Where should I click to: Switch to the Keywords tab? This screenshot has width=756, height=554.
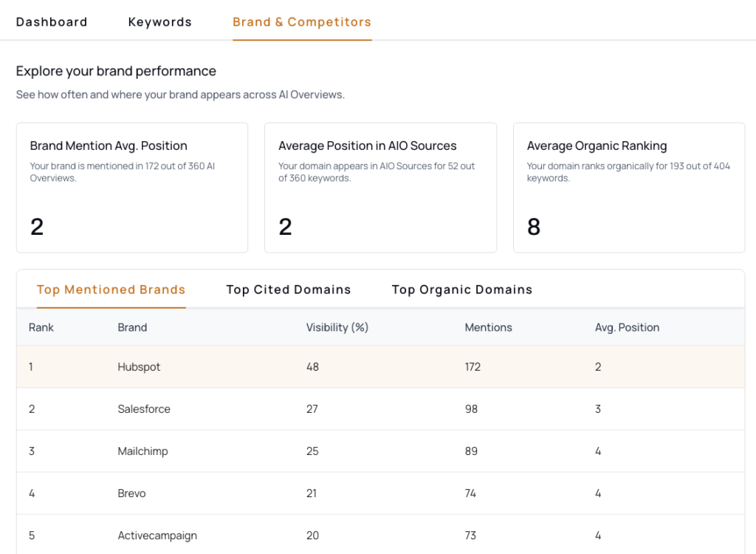pyautogui.click(x=159, y=22)
